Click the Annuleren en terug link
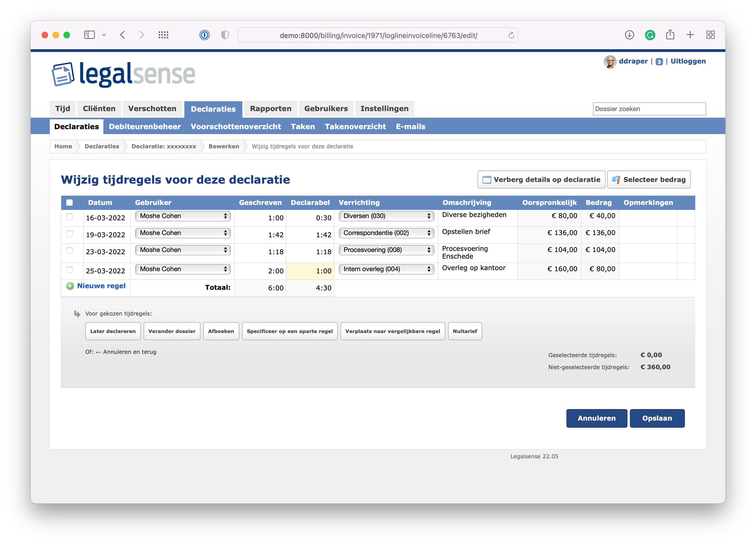 point(126,352)
